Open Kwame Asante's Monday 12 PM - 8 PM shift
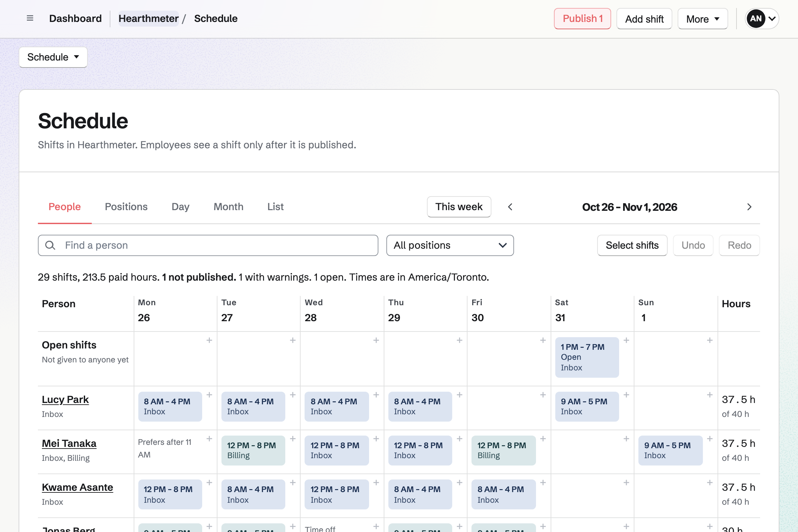The width and height of the screenshot is (798, 532). click(x=170, y=494)
